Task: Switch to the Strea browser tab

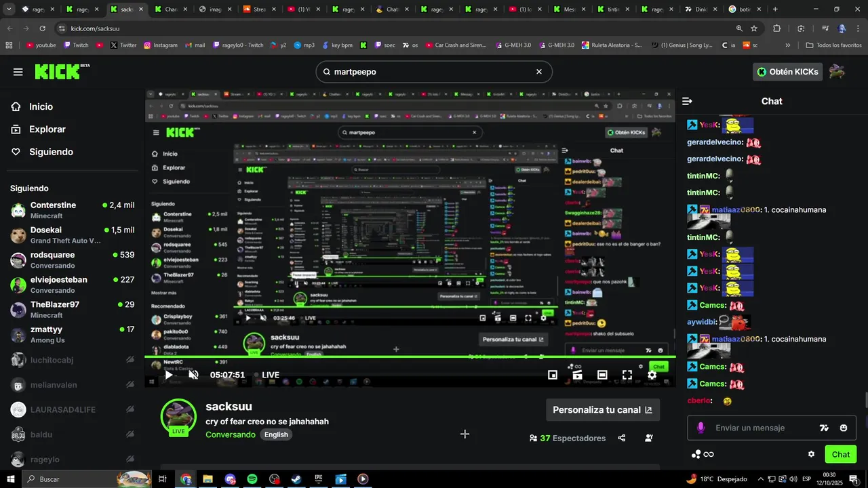Action: (x=260, y=9)
